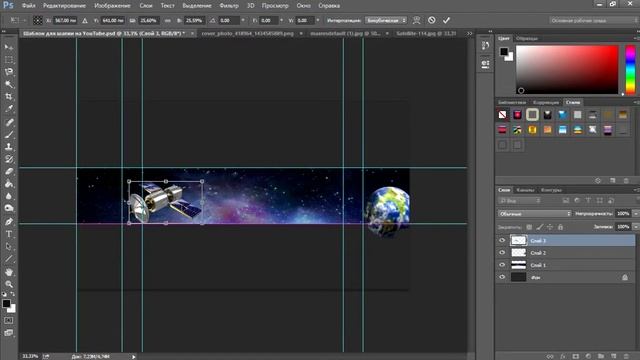The width and height of the screenshot is (640, 360).
Task: Add a layer mask button
Action: pyautogui.click(x=576, y=356)
